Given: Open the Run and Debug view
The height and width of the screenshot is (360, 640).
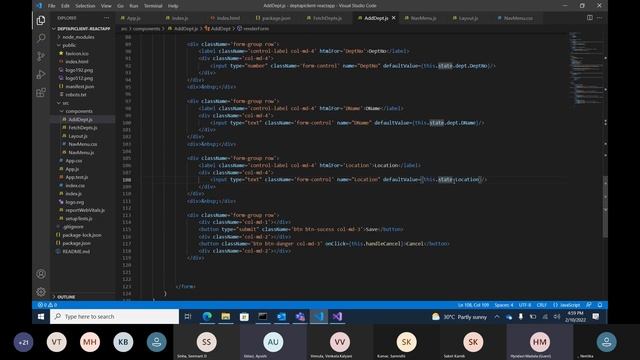Looking at the screenshot, I should (x=41, y=75).
